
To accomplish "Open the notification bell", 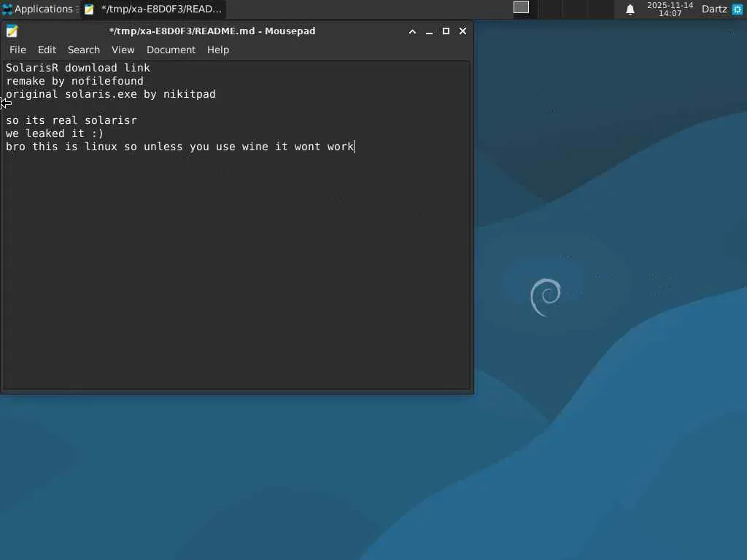I will click(x=630, y=9).
